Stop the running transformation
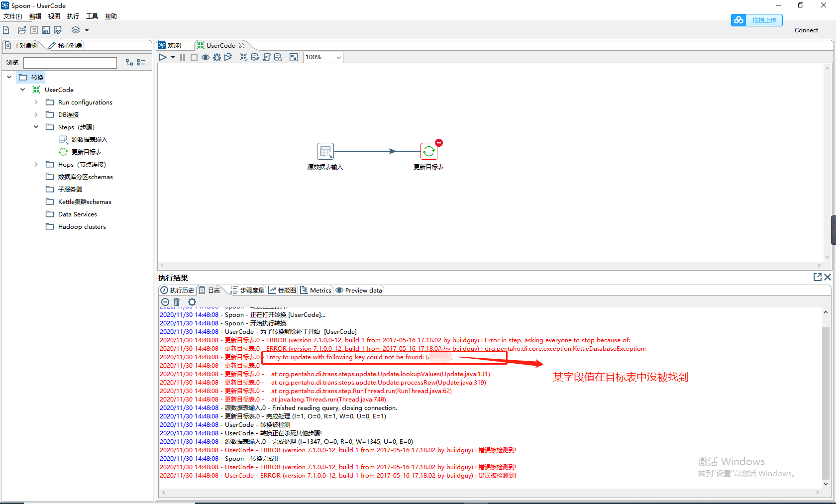The width and height of the screenshot is (836, 504). pos(194,57)
